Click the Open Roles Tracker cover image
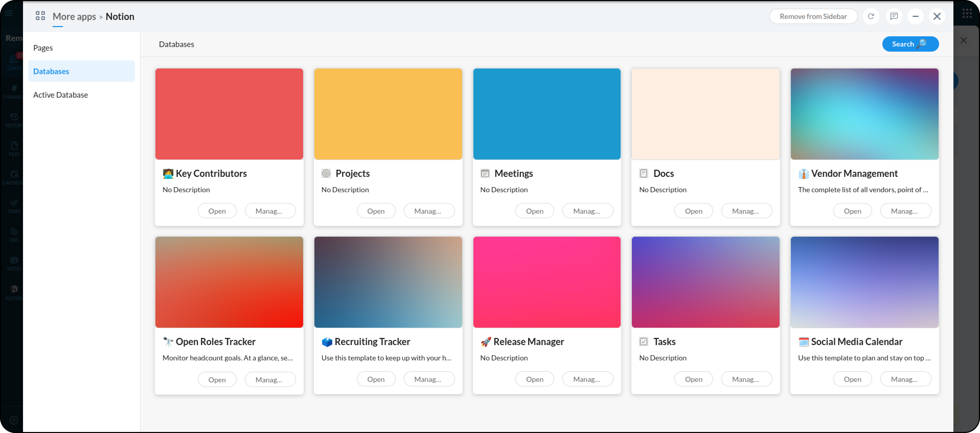Image resolution: width=980 pixels, height=433 pixels. point(229,282)
